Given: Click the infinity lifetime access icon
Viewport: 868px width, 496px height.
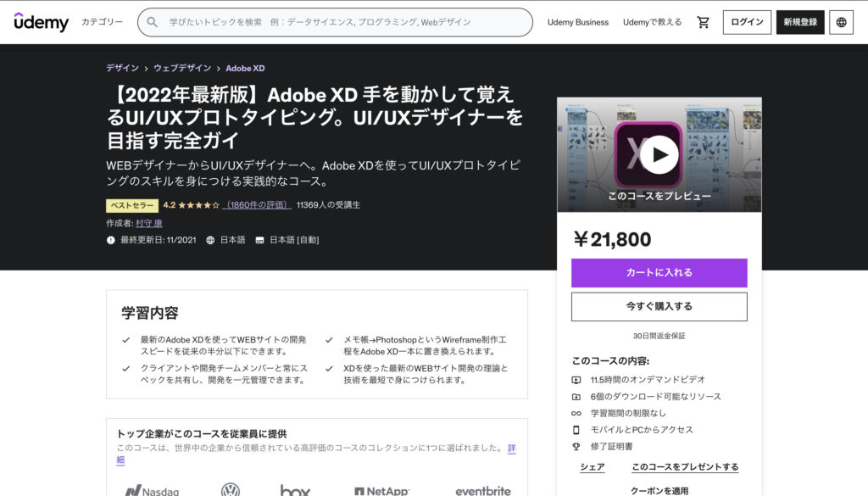Looking at the screenshot, I should (576, 414).
